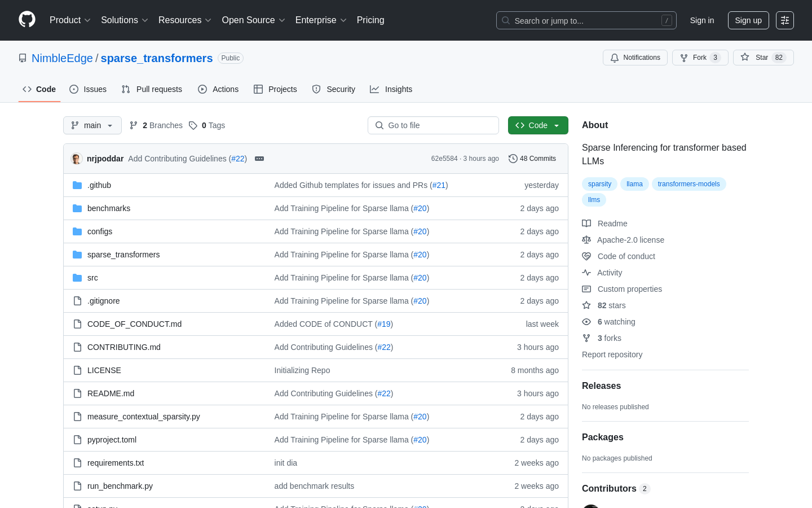Viewport: 812px width, 508px height.
Task: Open CODE_OF_CONDUCT.md file
Action: point(134,324)
